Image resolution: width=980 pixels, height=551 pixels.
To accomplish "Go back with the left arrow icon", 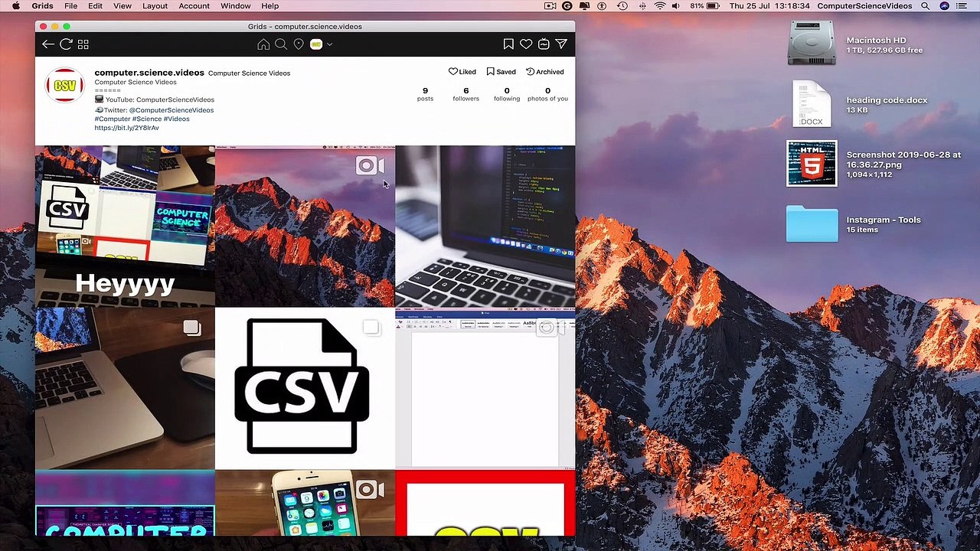I will (x=48, y=44).
